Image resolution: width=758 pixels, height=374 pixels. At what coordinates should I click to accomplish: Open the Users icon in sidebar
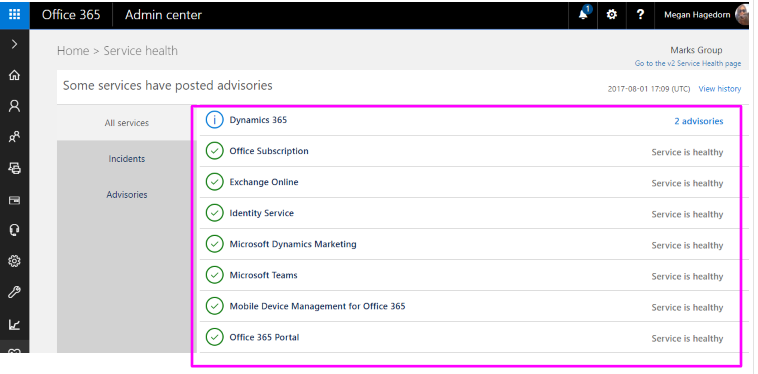pyautogui.click(x=15, y=106)
